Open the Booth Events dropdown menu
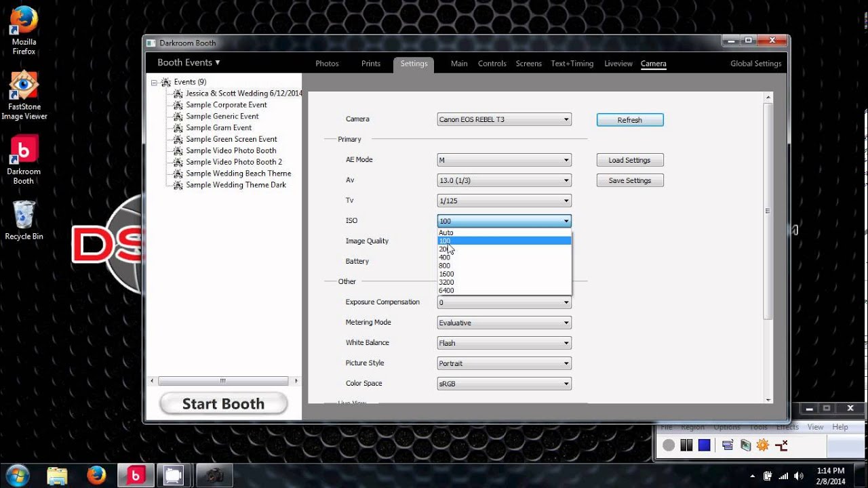Viewport: 868px width, 488px height. click(189, 62)
